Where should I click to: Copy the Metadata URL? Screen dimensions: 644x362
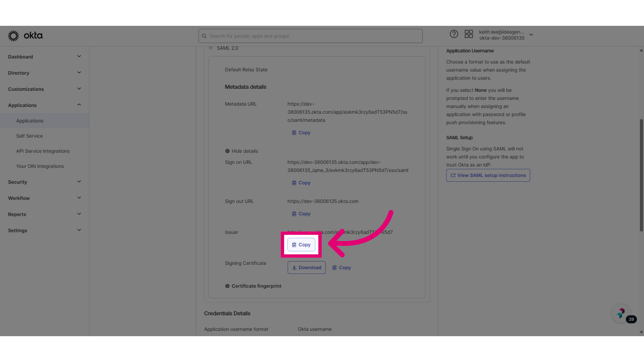[x=301, y=133]
